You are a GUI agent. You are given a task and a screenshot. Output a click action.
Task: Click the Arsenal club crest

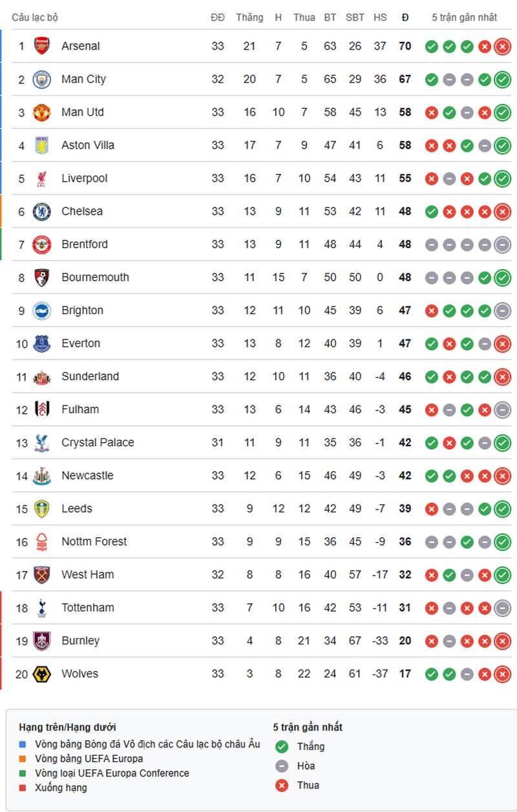coord(42,46)
